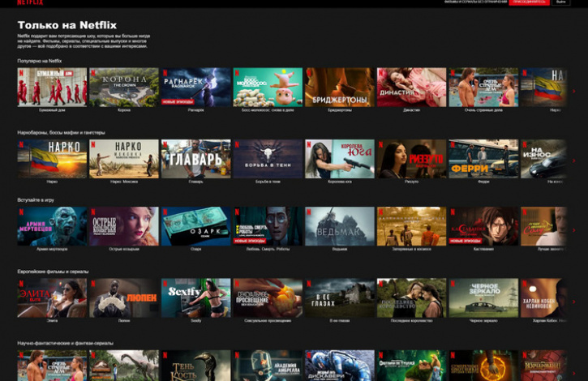This screenshot has width=588, height=381.
Task: Select the Последнее королевство poster
Action: coord(412,298)
